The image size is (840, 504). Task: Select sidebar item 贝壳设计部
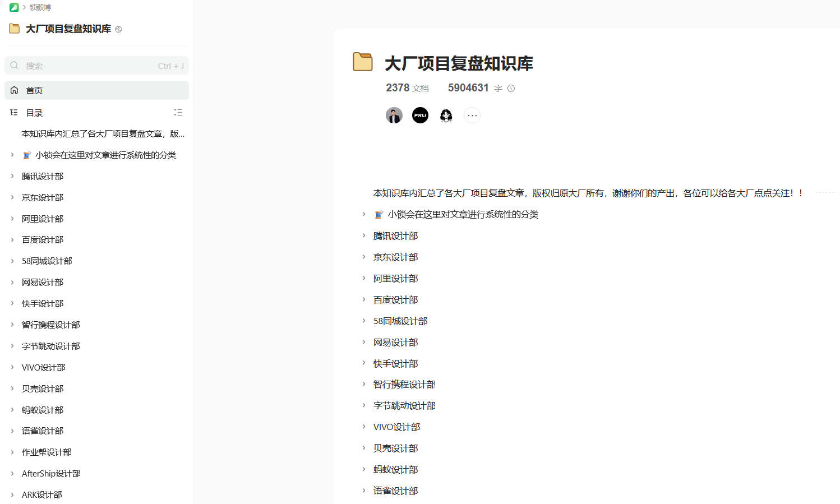coord(43,389)
